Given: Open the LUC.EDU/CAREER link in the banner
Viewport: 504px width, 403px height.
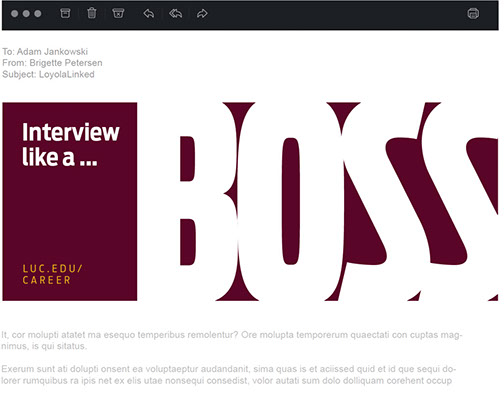Looking at the screenshot, I should coord(52,275).
